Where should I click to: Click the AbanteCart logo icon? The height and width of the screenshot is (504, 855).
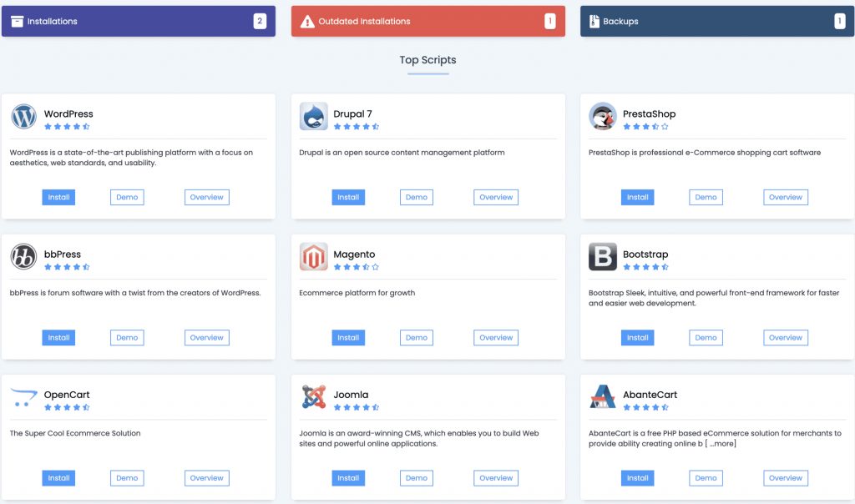603,397
